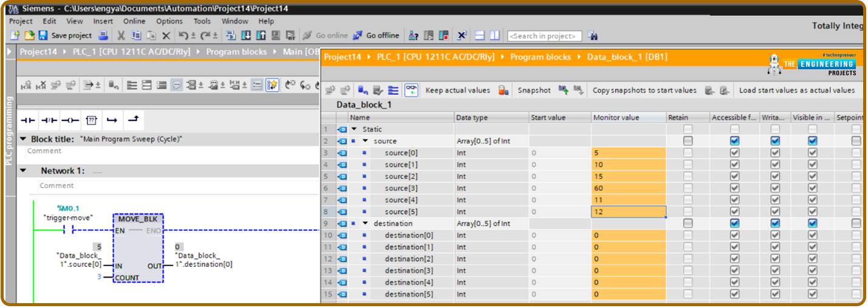Click the Save project button

click(x=64, y=35)
